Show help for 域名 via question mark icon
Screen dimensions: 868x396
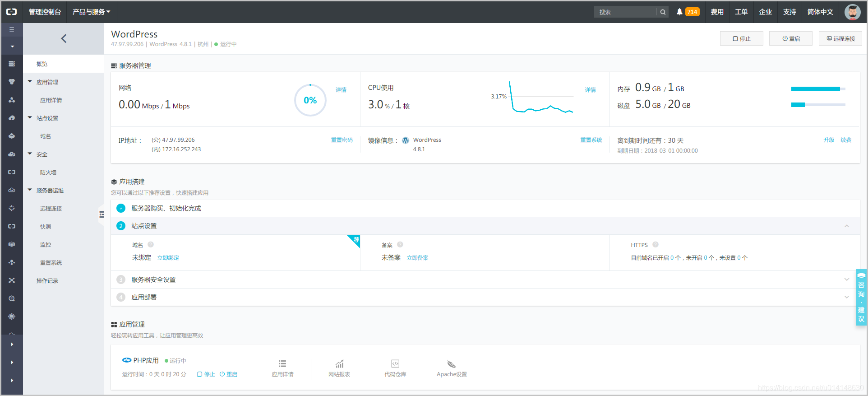pos(151,244)
